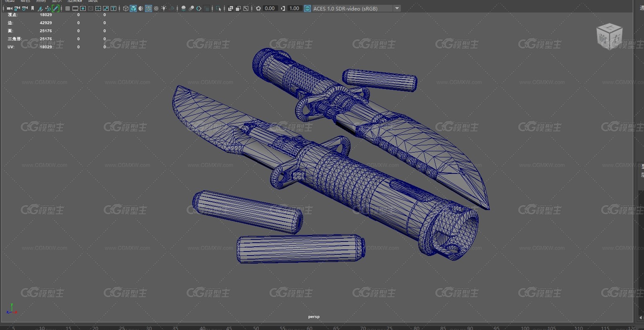The image size is (644, 330).
Task: Click the View Cube in the viewport corner
Action: (x=609, y=37)
